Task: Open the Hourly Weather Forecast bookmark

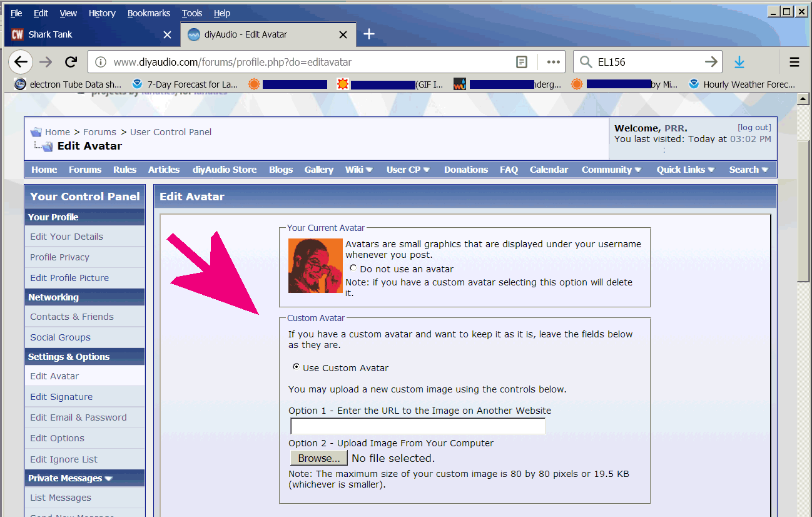Action: pos(741,84)
